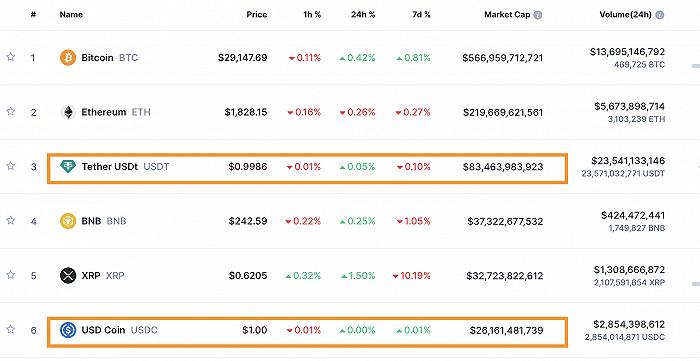Click the Ethereum diamond logo icon
Screen dimensions: 700x361
[68, 112]
